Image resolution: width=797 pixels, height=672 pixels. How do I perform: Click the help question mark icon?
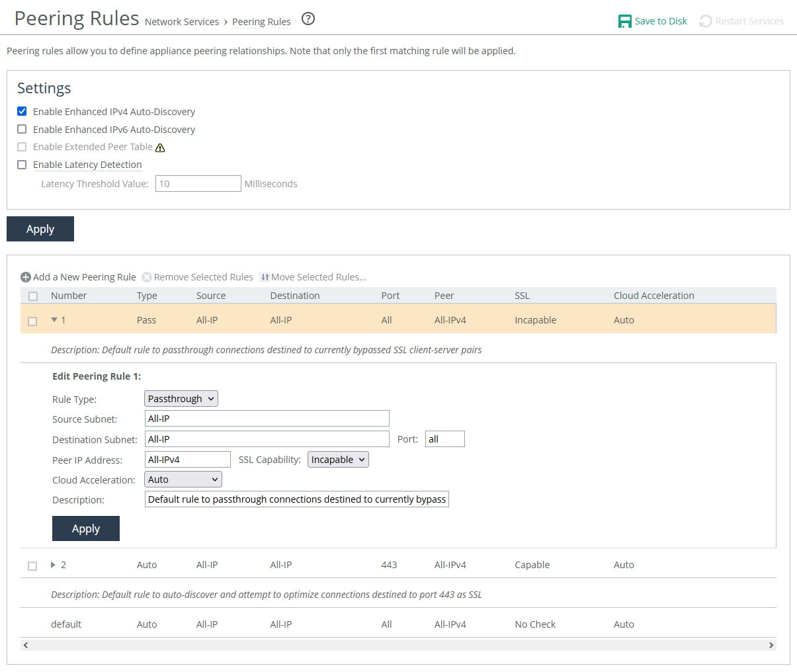coord(308,19)
